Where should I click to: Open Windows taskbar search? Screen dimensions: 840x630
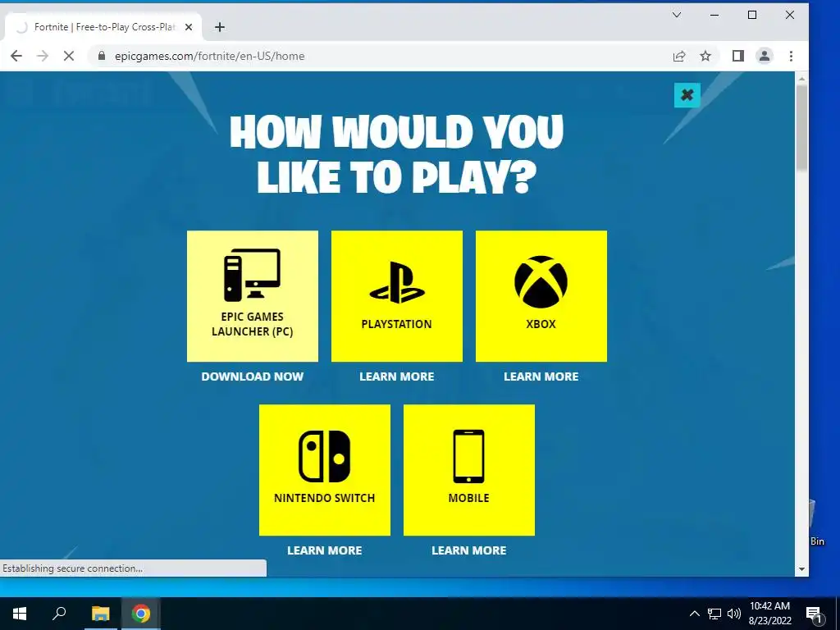click(x=59, y=614)
